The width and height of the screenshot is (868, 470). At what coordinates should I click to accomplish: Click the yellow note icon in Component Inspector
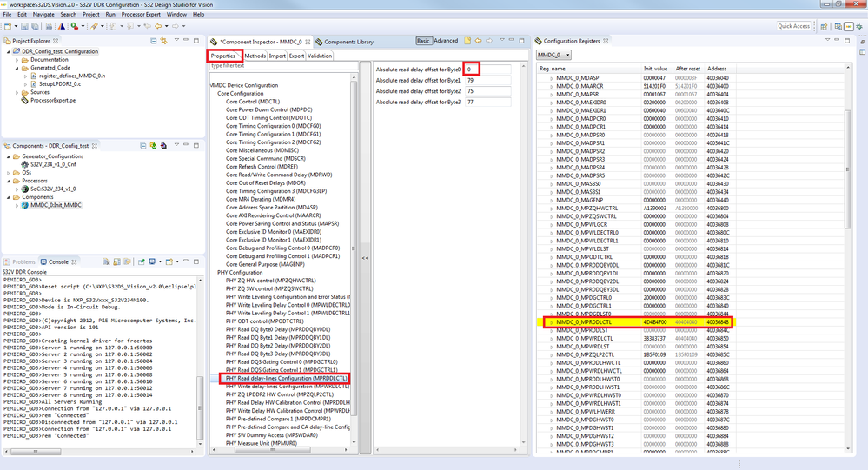(467, 41)
